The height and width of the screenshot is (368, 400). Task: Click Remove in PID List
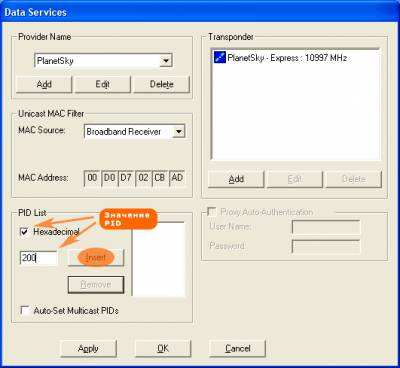(x=96, y=285)
